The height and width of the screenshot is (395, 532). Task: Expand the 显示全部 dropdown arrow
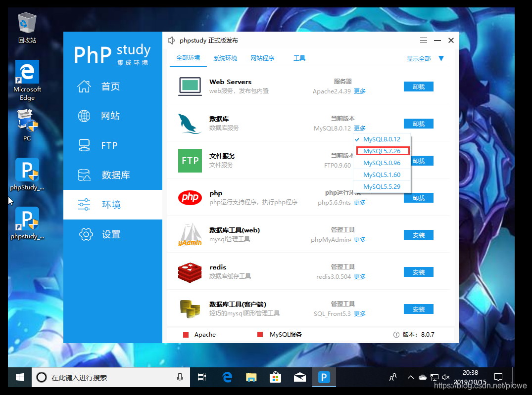coord(441,58)
